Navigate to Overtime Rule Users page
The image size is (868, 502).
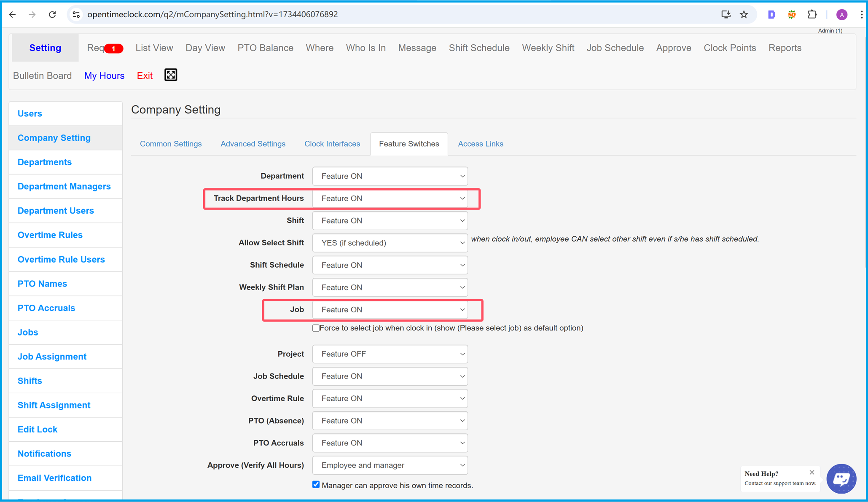coord(61,259)
